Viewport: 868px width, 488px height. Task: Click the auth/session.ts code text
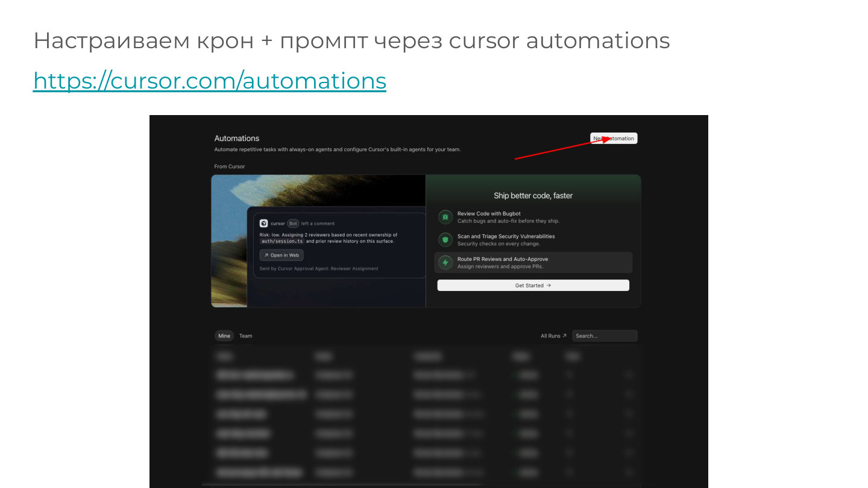(x=282, y=241)
